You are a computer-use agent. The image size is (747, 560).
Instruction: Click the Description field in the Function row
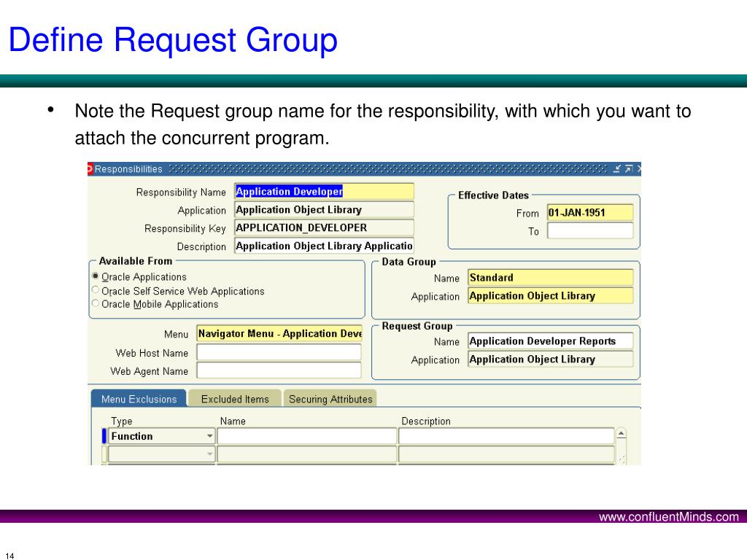pyautogui.click(x=506, y=436)
